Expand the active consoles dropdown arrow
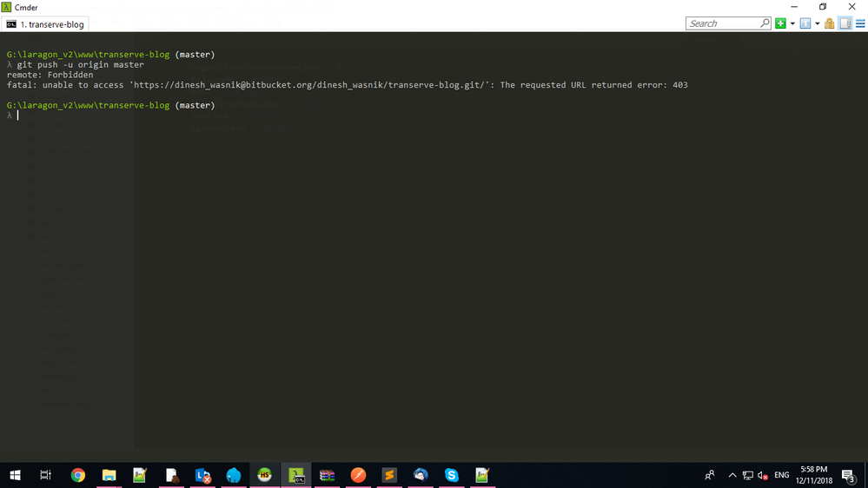This screenshot has width=868, height=488. pos(818,23)
